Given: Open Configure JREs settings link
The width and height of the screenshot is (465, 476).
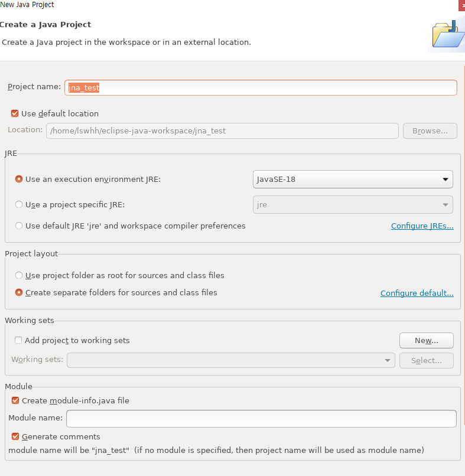Looking at the screenshot, I should tap(422, 226).
